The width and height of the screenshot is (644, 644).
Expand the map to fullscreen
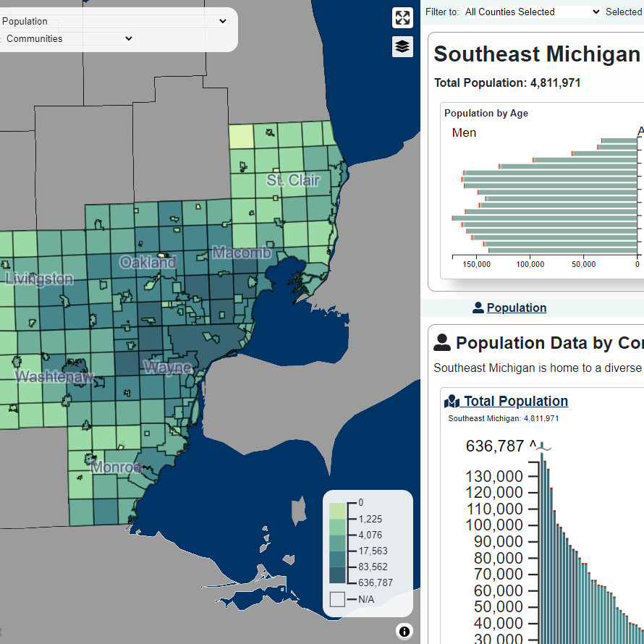point(402,17)
